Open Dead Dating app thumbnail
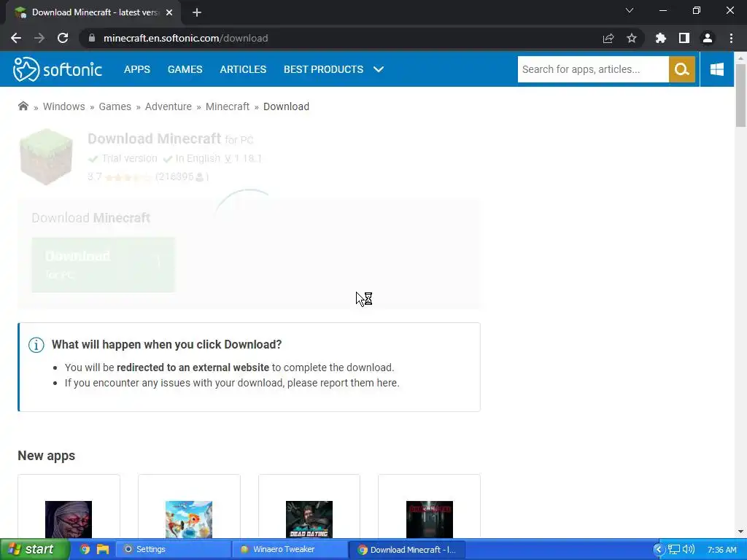This screenshot has width=747, height=560. click(x=309, y=519)
